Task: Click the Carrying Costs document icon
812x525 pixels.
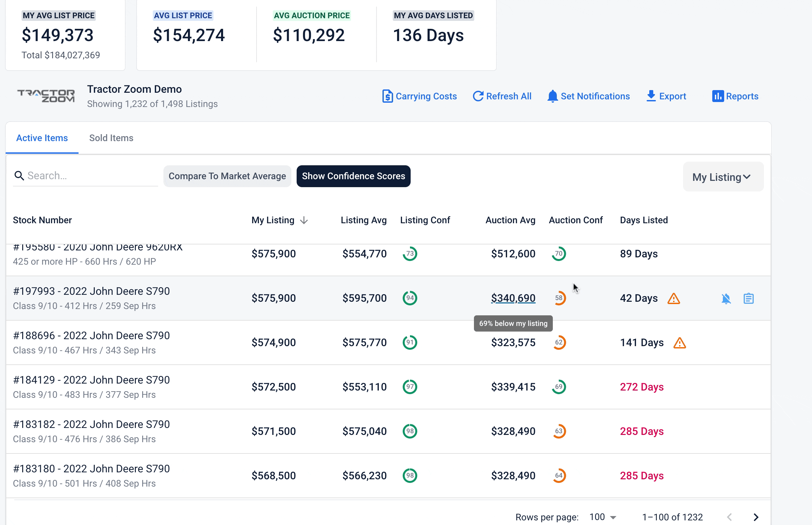Action: [387, 96]
